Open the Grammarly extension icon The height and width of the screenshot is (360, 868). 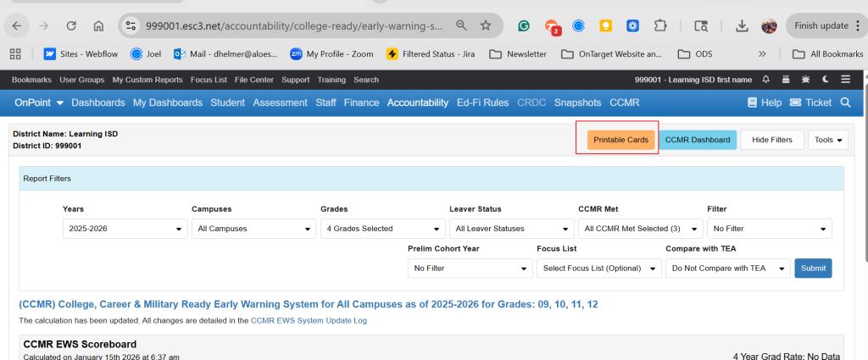(x=525, y=25)
